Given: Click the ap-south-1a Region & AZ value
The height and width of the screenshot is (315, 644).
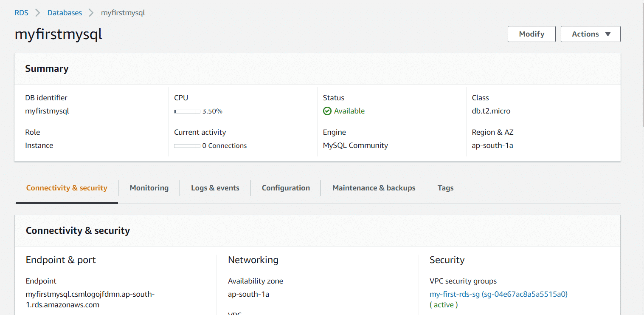Looking at the screenshot, I should pyautogui.click(x=492, y=145).
